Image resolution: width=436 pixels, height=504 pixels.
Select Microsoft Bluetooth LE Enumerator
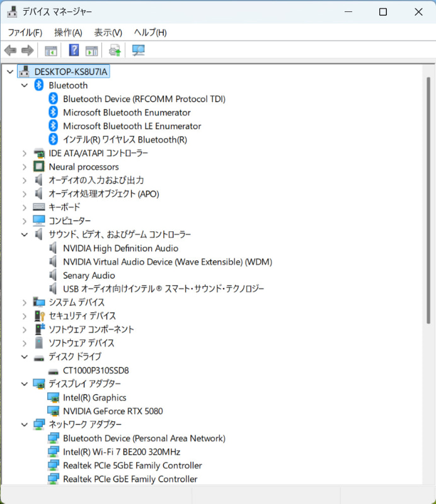132,126
